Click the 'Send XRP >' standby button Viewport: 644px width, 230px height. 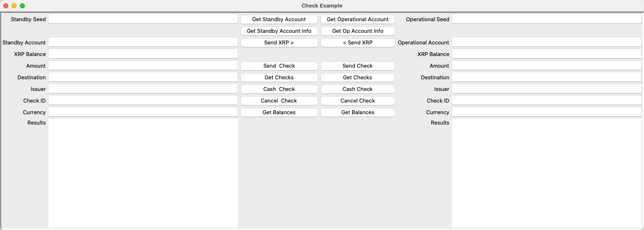pyautogui.click(x=279, y=43)
